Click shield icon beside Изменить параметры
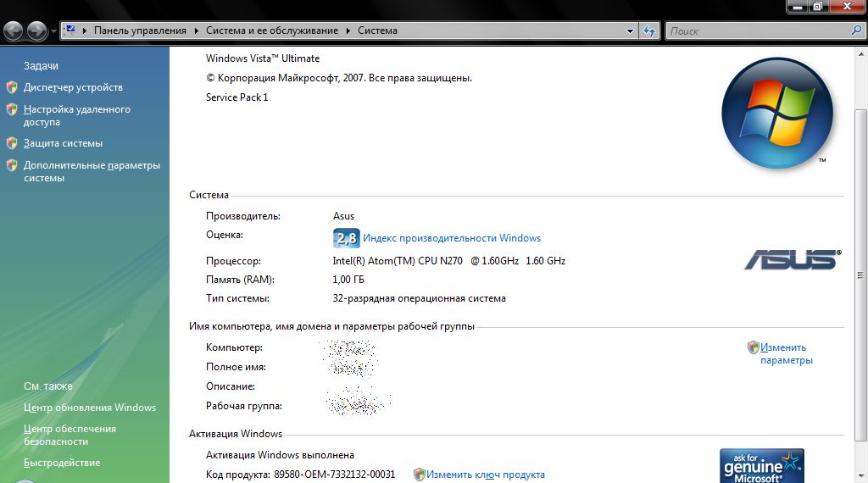868x483 pixels. [x=753, y=347]
